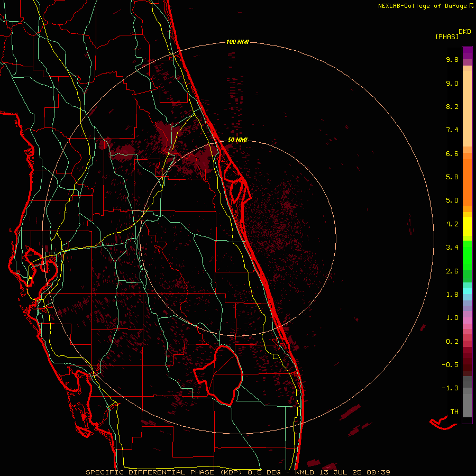Click the 100 NMI range ring label
Screen dimensions: 476x476
[x=237, y=42]
